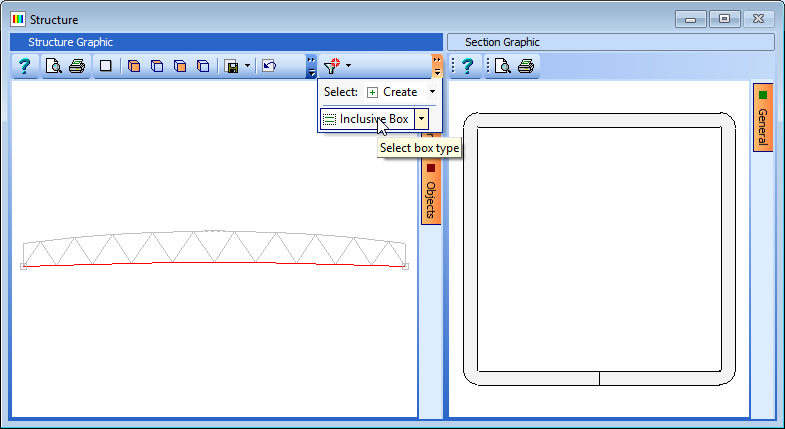This screenshot has height=429, width=785.
Task: Activate the Section Graphic panel header
Action: pos(611,42)
